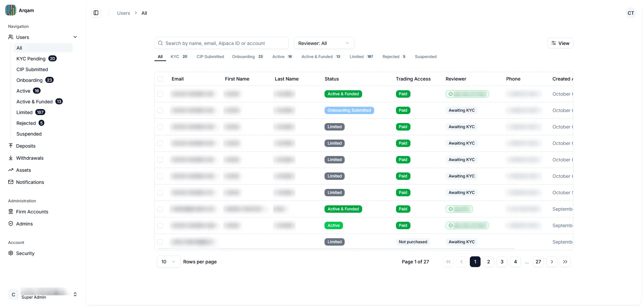The image size is (644, 307).
Task: Open the rows per page dropdown
Action: pos(168,262)
